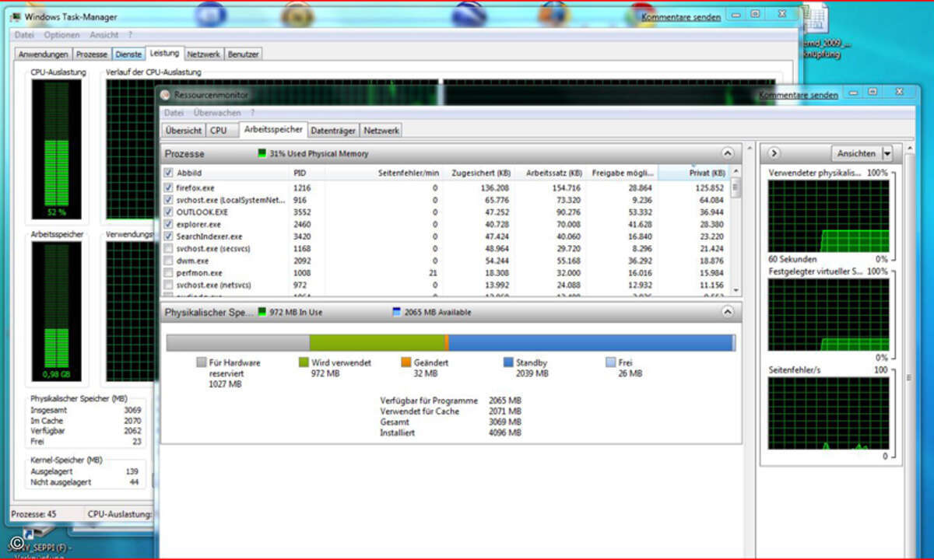Open the Ansichten dropdown arrow
The width and height of the screenshot is (934, 560).
pyautogui.click(x=887, y=154)
